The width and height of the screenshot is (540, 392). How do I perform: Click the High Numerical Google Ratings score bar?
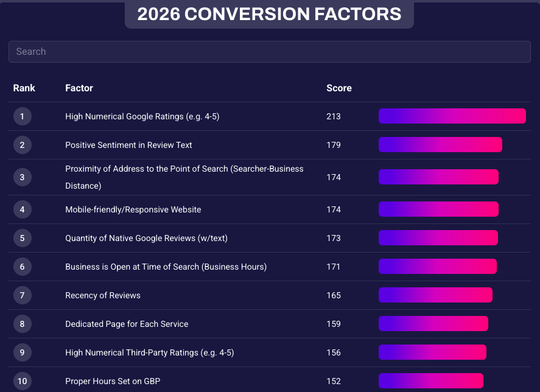[452, 116]
